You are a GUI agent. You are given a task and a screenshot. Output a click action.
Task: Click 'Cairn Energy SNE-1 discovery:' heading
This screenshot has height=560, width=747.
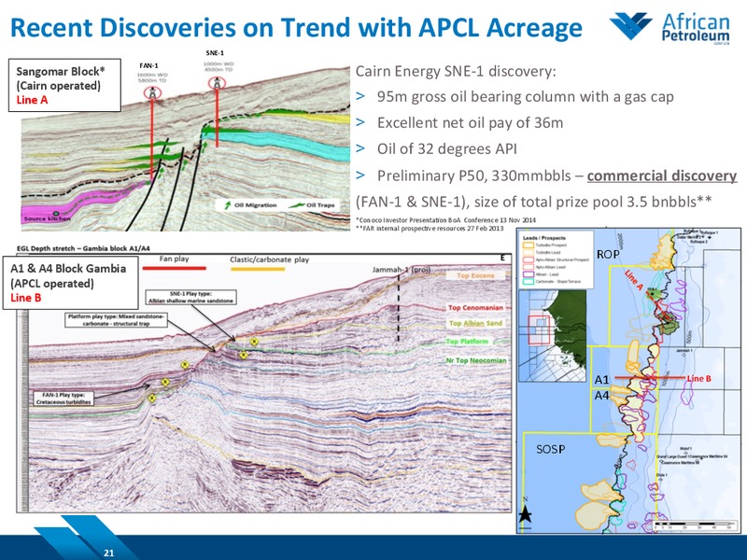tap(456, 71)
